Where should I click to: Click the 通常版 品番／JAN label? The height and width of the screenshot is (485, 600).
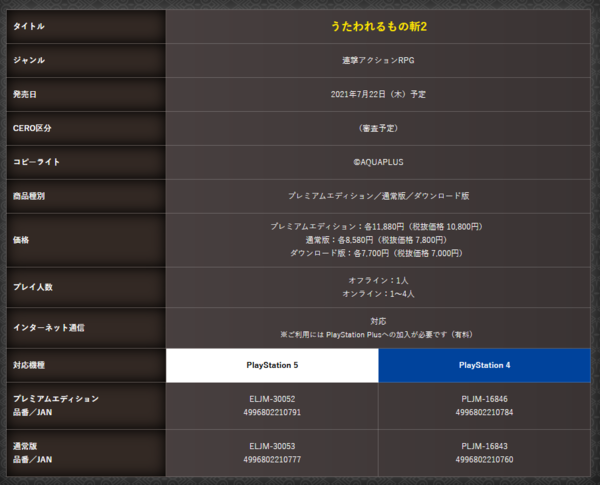pyautogui.click(x=33, y=453)
